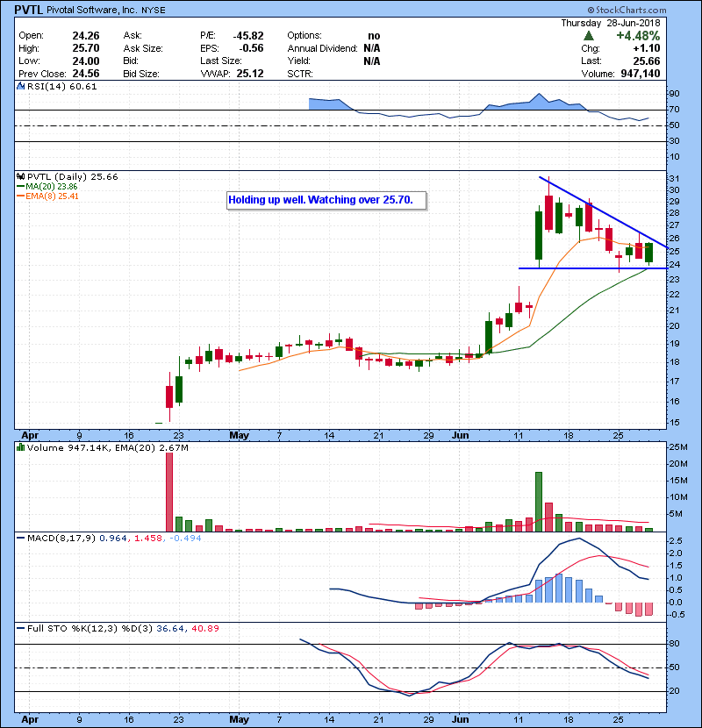This screenshot has width=702, height=728.
Task: Click the Prev Close value 24.56
Action: click(86, 74)
